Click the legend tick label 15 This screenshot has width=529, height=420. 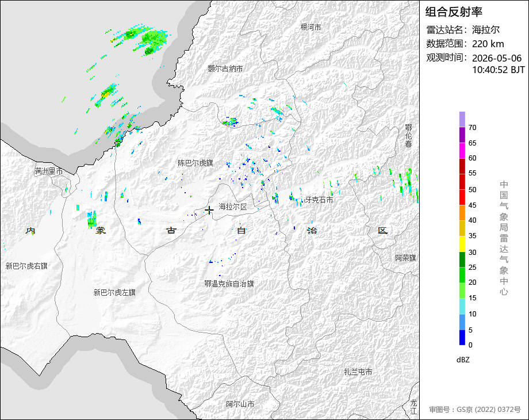click(x=472, y=298)
